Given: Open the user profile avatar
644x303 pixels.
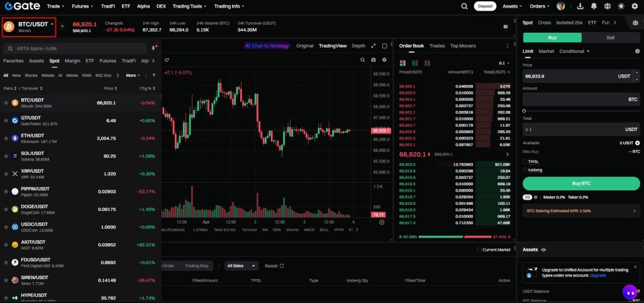Looking at the screenshot, I should pos(560,6).
